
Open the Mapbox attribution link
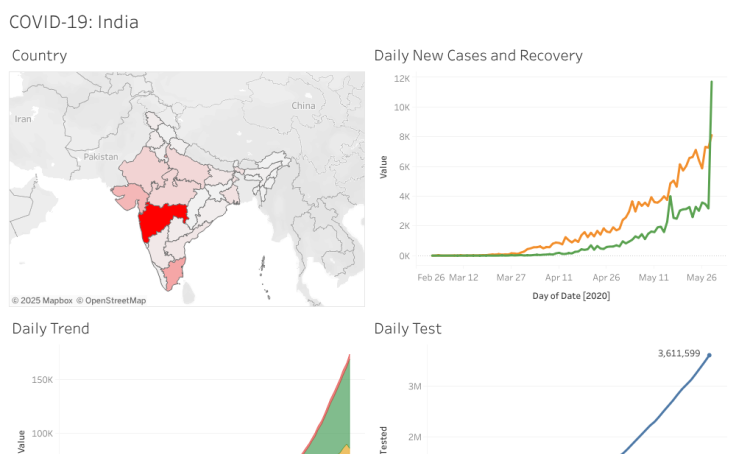(44, 300)
